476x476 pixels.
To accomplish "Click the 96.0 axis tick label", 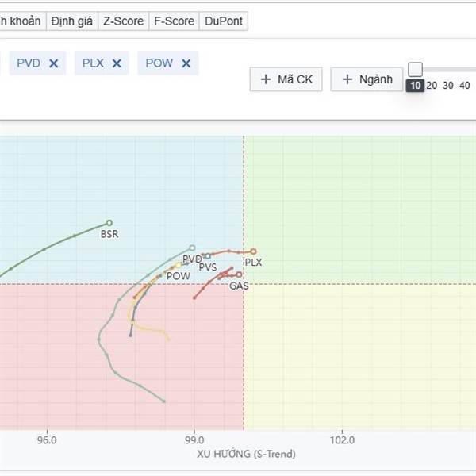I will click(x=47, y=440).
